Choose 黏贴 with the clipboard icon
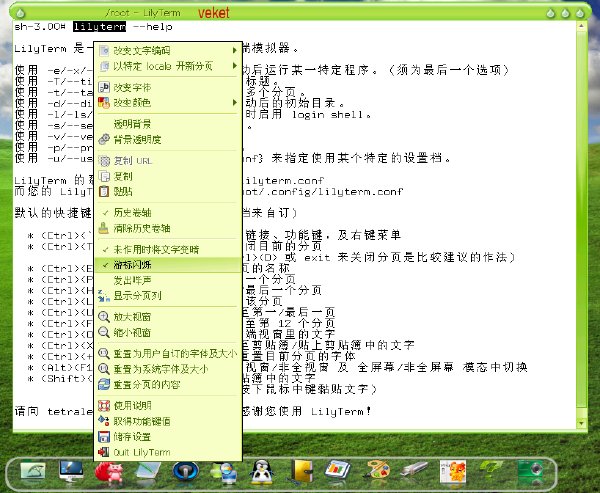Image resolution: width=600 pixels, height=493 pixels. tap(168, 191)
